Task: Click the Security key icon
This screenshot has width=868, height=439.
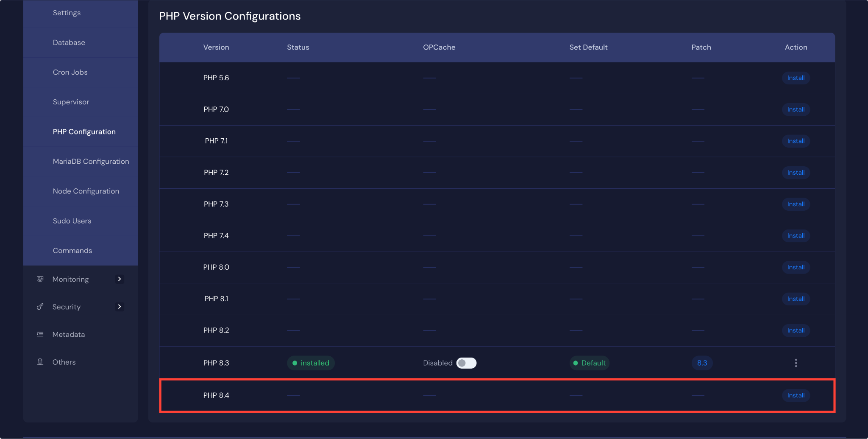Action: [x=40, y=307]
